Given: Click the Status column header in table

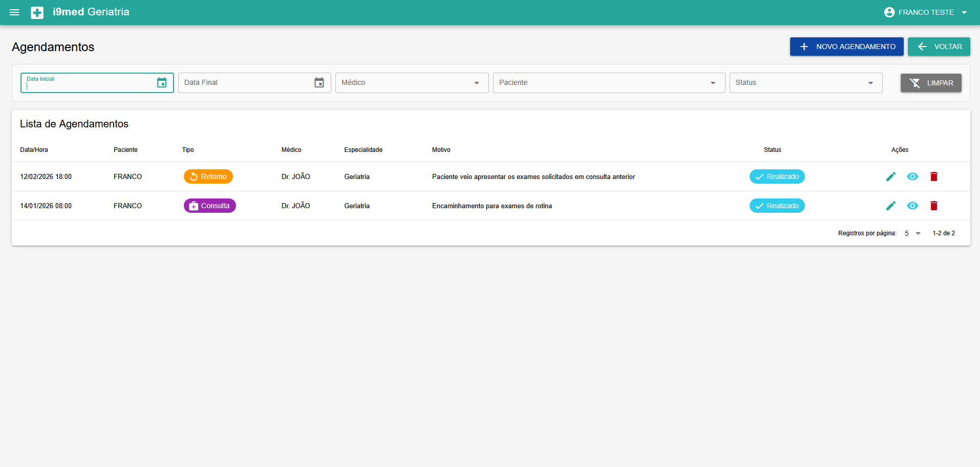Looking at the screenshot, I should (773, 150).
